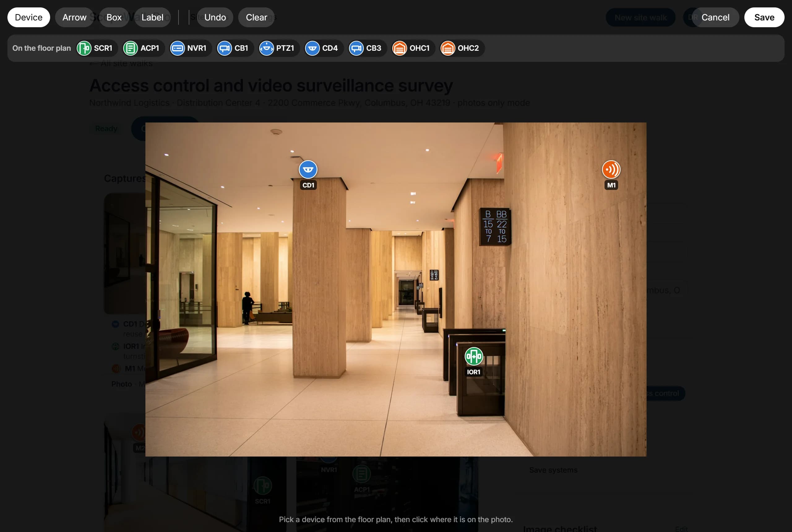Image resolution: width=792 pixels, height=532 pixels.
Task: Undo the last annotation
Action: point(215,17)
